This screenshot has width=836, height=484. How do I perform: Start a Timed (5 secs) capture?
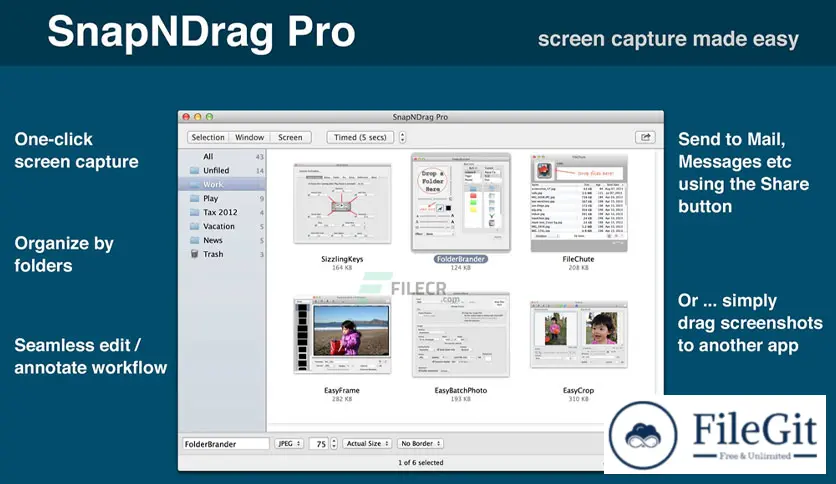360,137
